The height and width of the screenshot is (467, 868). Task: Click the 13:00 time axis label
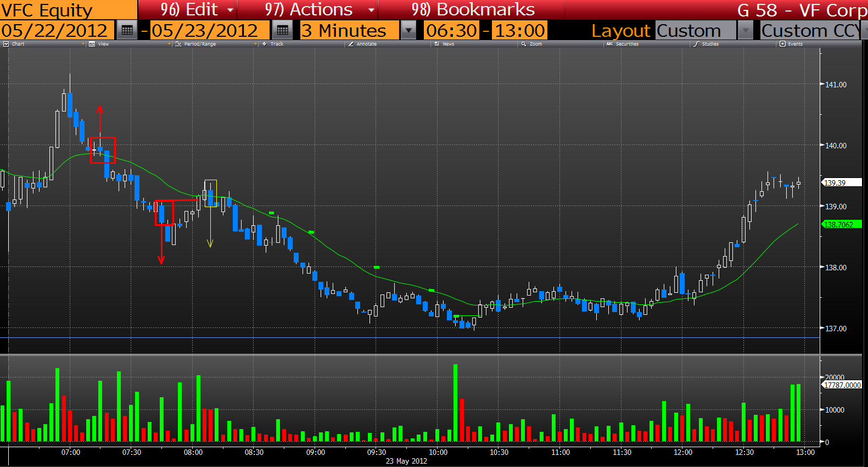tap(805, 452)
